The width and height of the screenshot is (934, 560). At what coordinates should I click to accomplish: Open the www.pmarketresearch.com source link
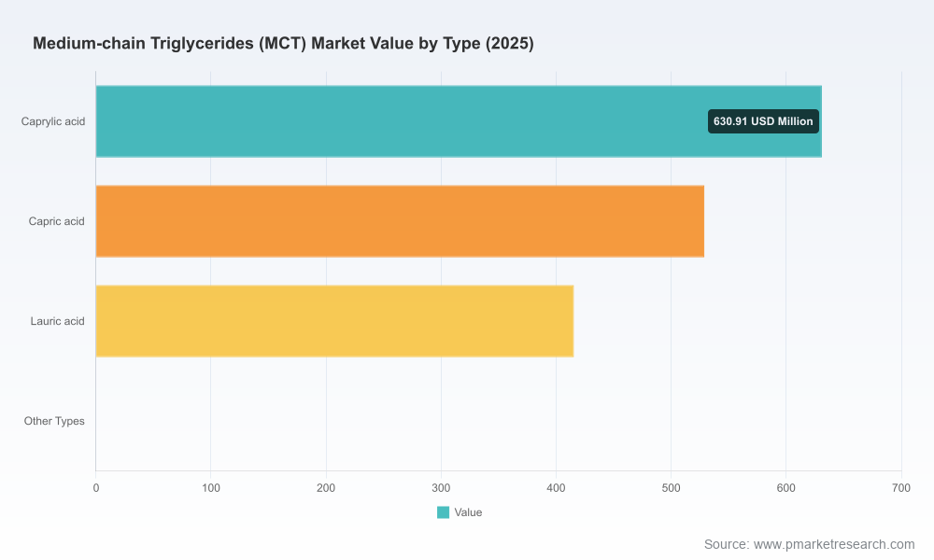(834, 544)
